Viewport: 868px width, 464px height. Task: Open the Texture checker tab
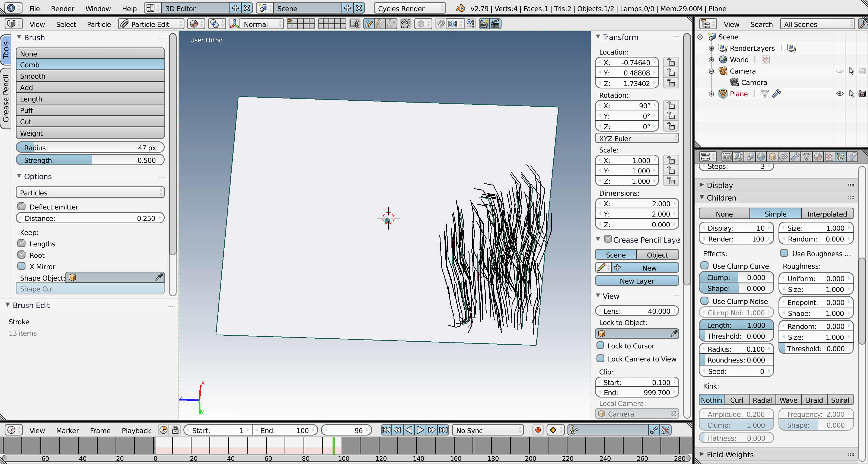pos(829,157)
